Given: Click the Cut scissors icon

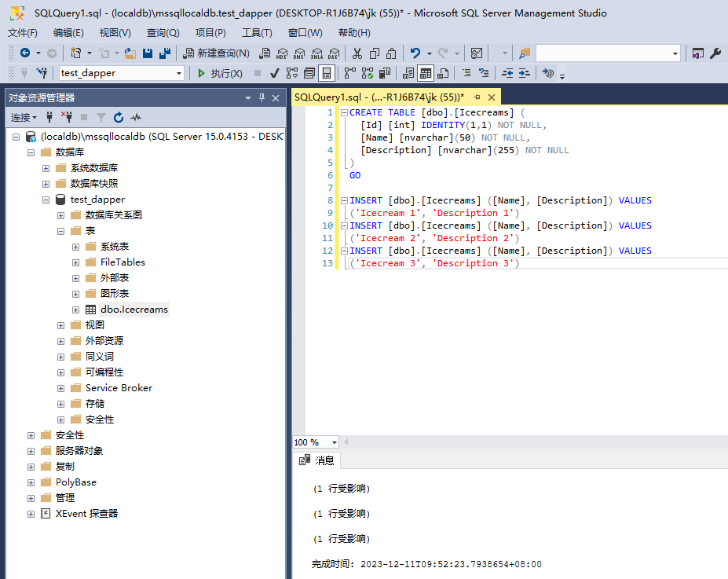Looking at the screenshot, I should tap(357, 53).
